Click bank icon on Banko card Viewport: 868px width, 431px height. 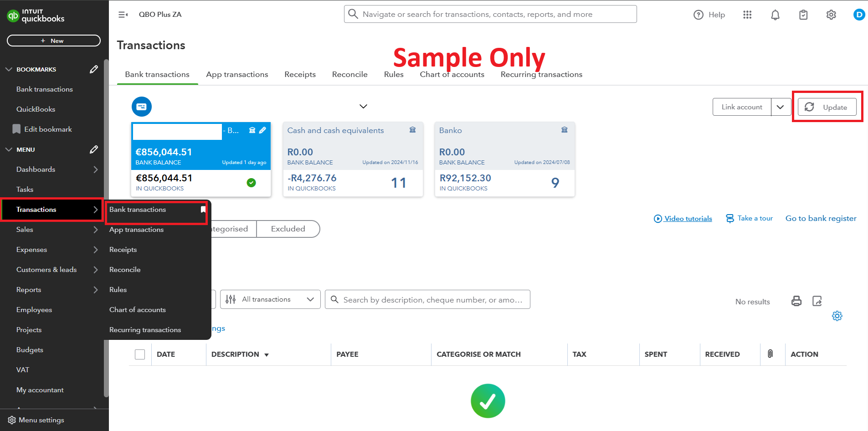[565, 130]
